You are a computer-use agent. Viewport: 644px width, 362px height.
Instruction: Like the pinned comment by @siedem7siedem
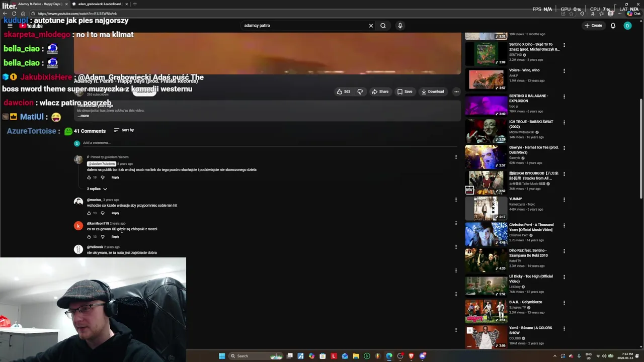[89, 177]
